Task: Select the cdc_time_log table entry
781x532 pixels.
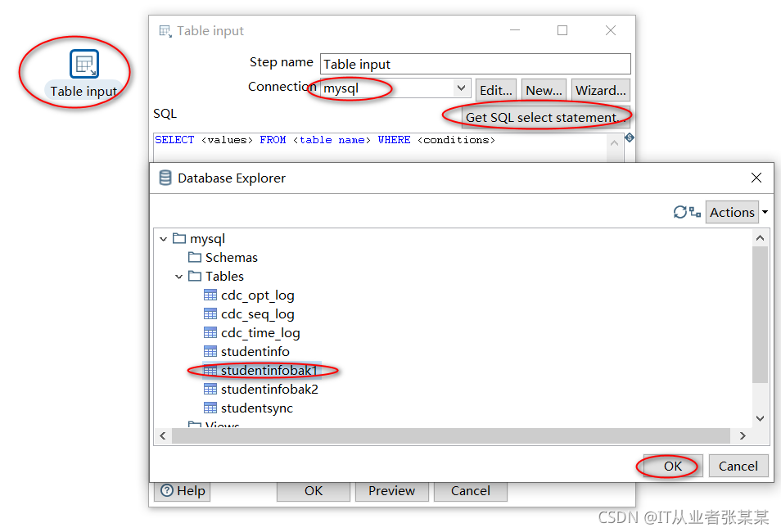Action: pyautogui.click(x=260, y=333)
